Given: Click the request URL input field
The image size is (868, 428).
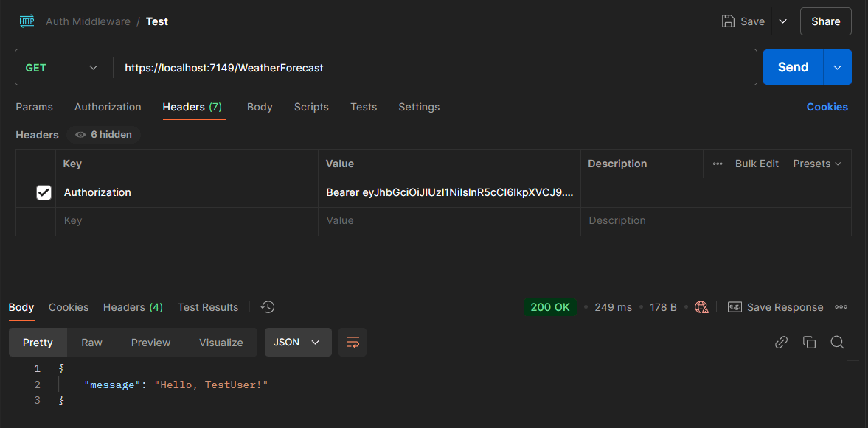Looking at the screenshot, I should click(x=435, y=68).
